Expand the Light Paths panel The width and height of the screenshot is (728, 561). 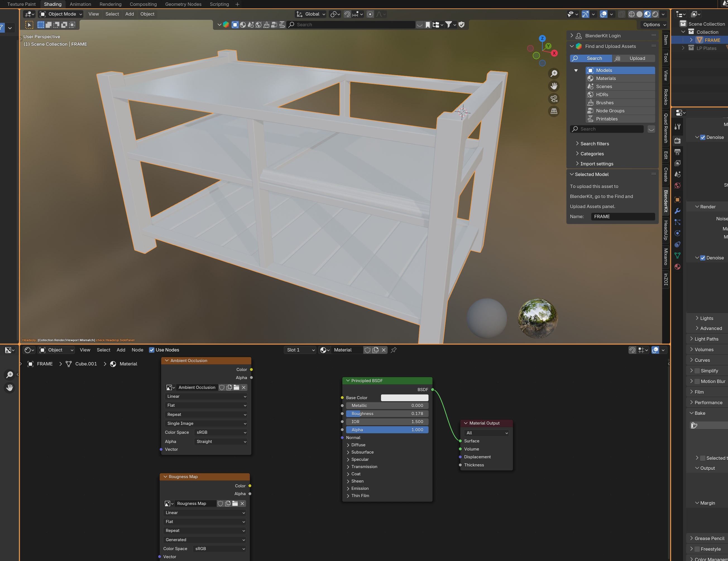706,339
